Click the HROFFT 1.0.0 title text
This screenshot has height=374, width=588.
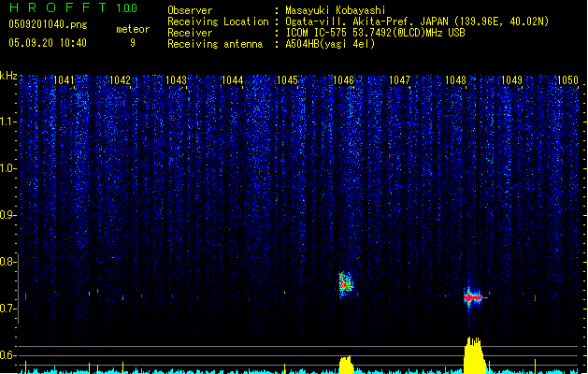click(x=73, y=7)
